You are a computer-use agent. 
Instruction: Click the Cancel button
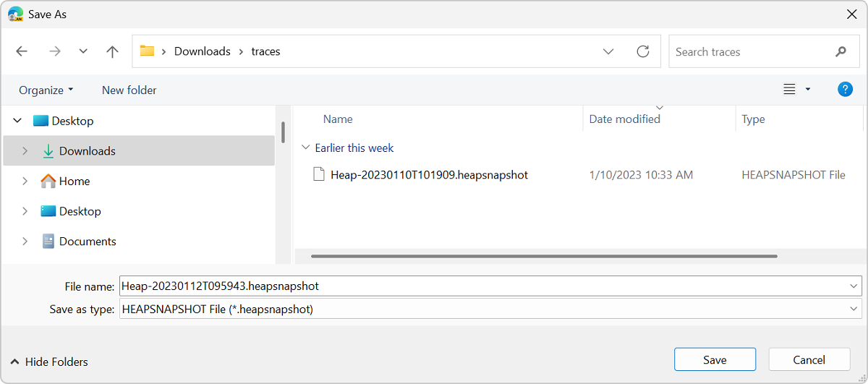(809, 359)
